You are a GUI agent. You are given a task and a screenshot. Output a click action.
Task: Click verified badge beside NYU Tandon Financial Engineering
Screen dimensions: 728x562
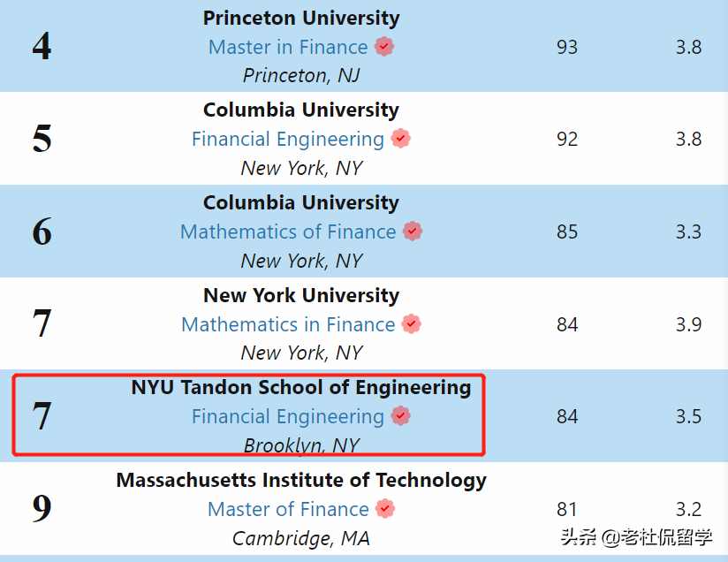point(401,416)
